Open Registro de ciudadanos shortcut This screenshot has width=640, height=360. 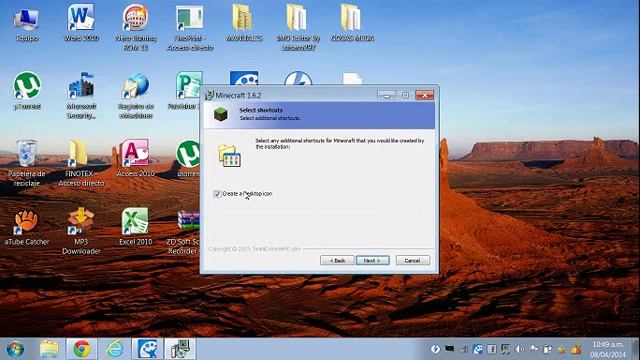click(136, 96)
